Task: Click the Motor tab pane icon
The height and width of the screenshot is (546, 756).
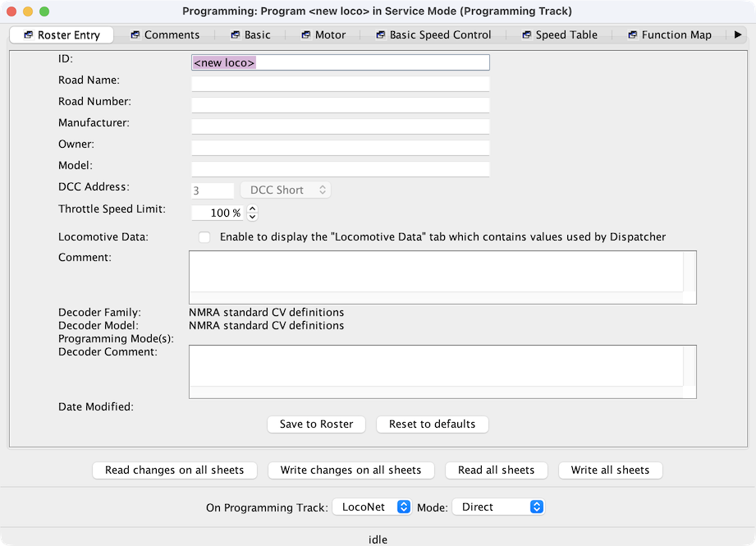Action: [305, 34]
